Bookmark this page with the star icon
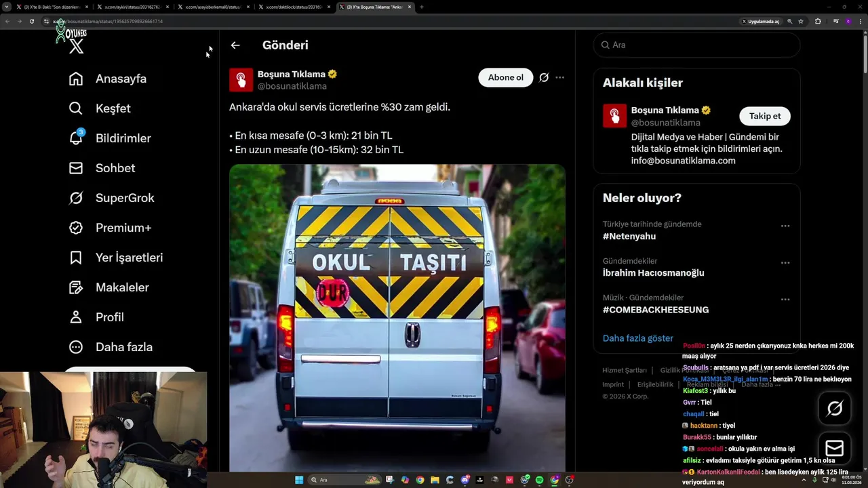868x488 pixels. click(801, 21)
